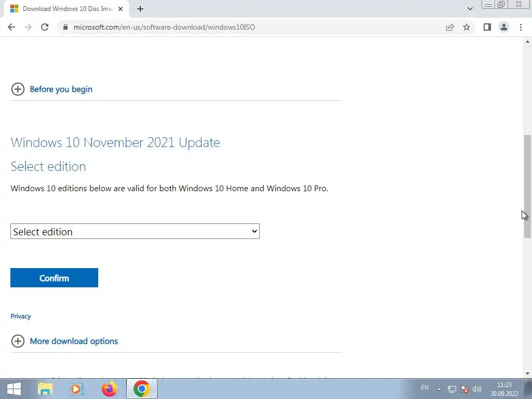Restore down the Chrome window
This screenshot has height=399, width=532.
pos(501,5)
